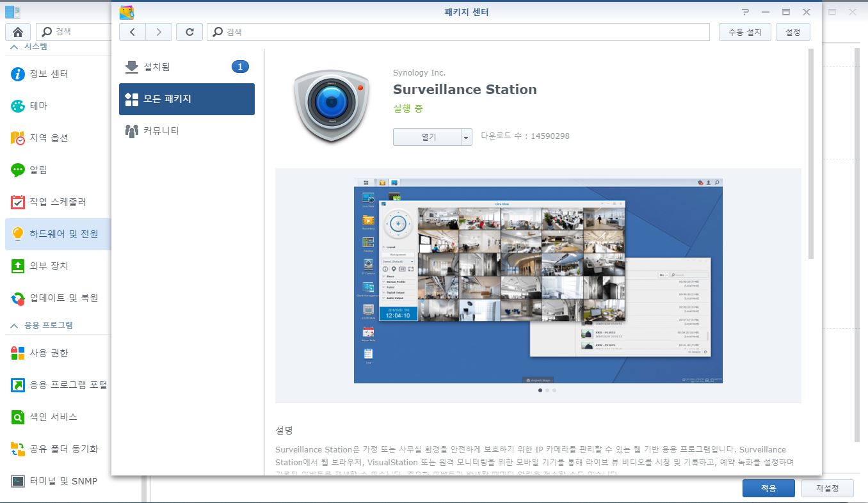Open Package Center 설정 settings
Screen dimensions: 868x503
pyautogui.click(x=793, y=32)
